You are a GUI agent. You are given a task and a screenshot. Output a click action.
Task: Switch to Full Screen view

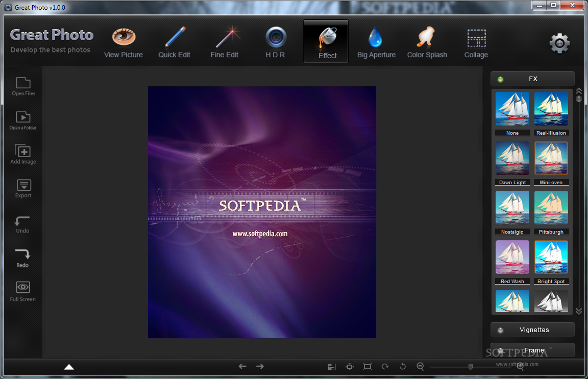pyautogui.click(x=23, y=292)
